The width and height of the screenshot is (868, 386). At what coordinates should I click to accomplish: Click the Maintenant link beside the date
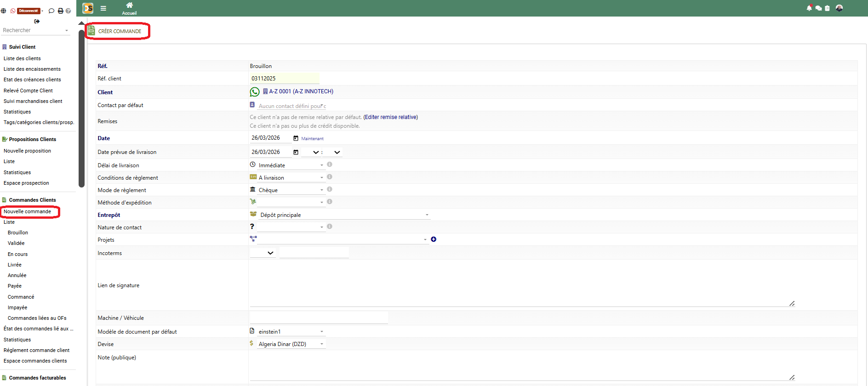(x=312, y=139)
